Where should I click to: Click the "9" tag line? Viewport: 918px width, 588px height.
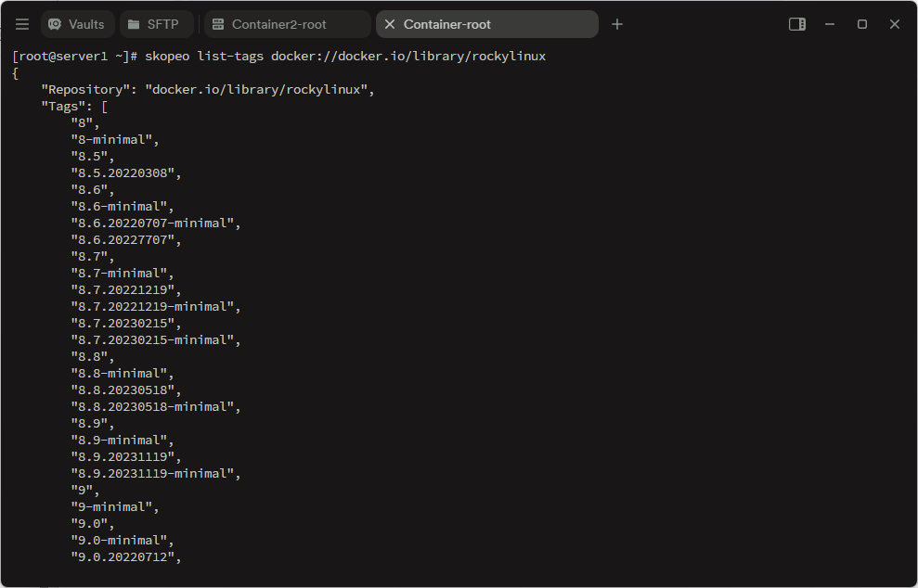(85, 490)
